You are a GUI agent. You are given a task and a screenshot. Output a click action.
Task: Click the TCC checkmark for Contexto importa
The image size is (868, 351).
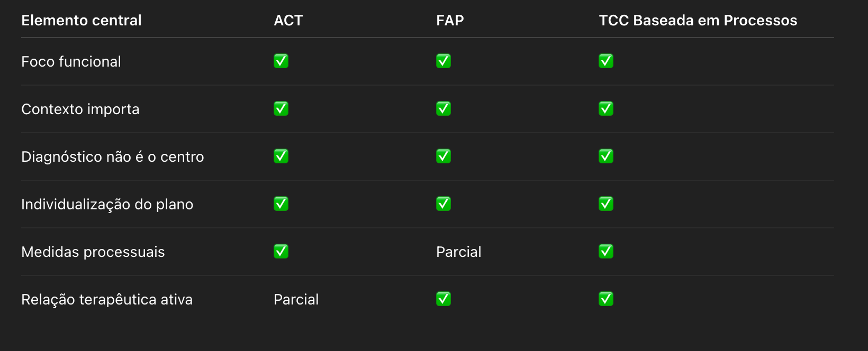click(606, 109)
